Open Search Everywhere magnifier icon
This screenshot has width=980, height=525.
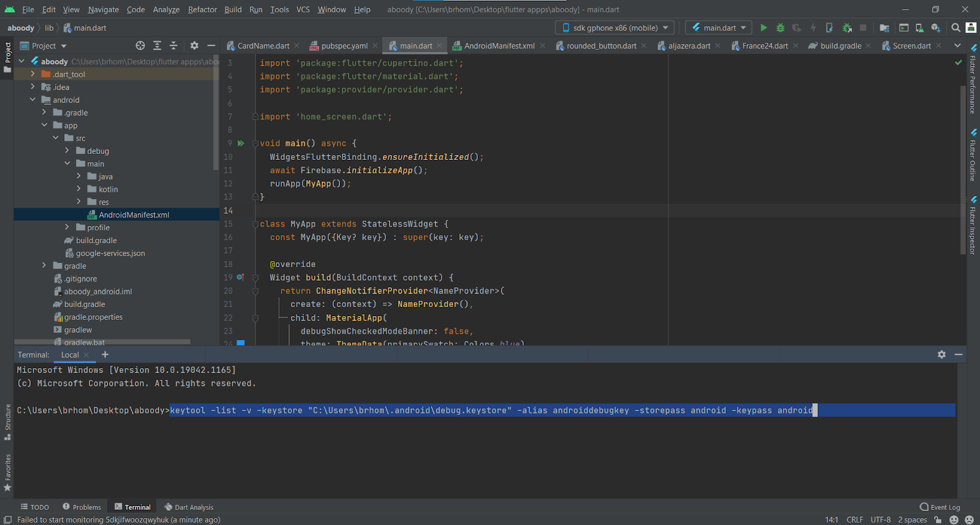[956, 28]
